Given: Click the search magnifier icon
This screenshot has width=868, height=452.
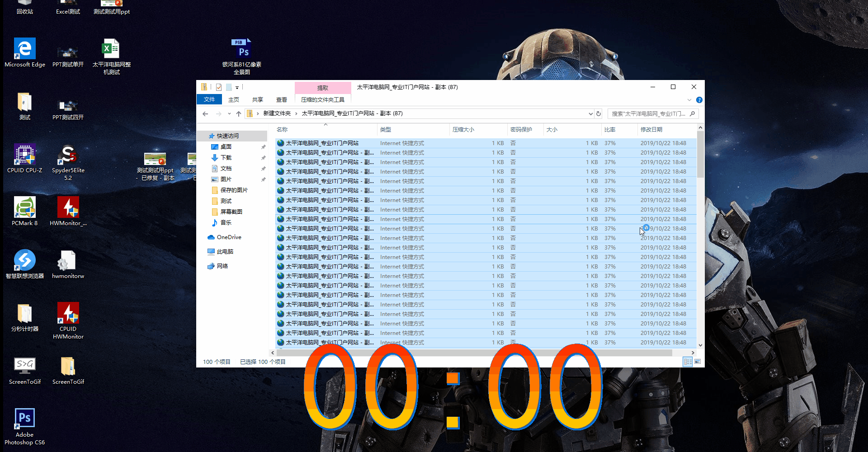Looking at the screenshot, I should [693, 114].
